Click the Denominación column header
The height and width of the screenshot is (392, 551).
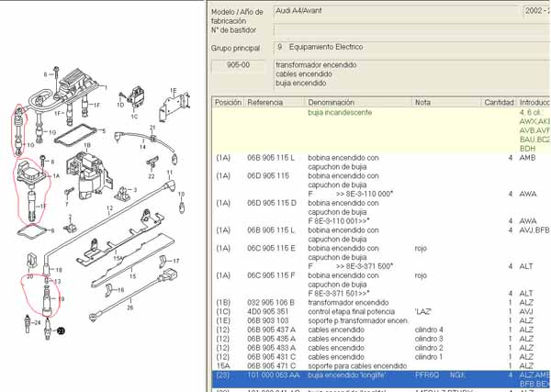(x=358, y=103)
